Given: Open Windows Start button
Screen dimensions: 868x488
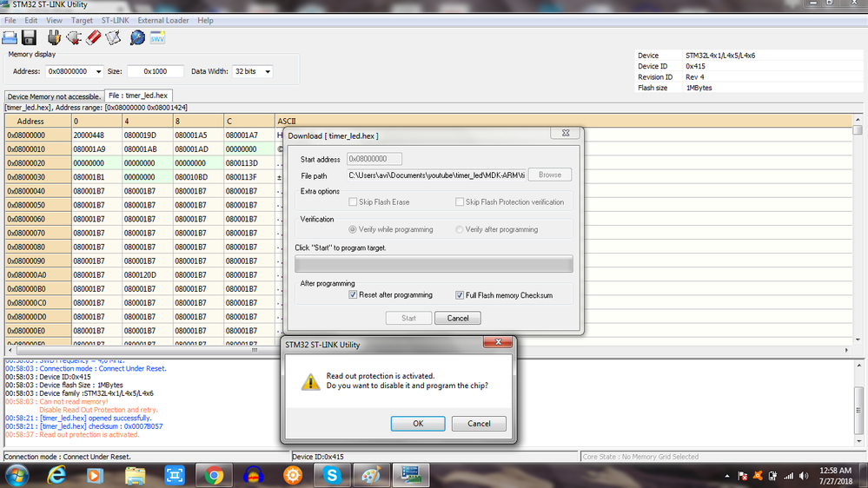Looking at the screenshot, I should (17, 475).
